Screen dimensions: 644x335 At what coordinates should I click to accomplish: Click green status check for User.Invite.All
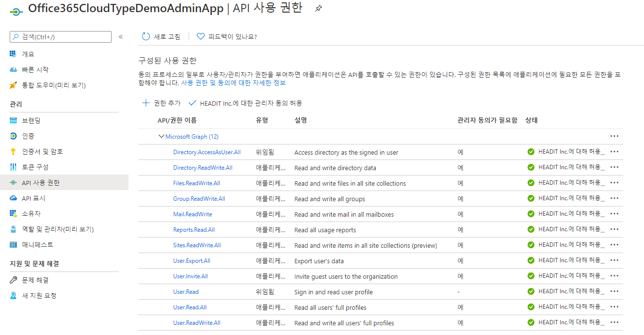(x=531, y=276)
